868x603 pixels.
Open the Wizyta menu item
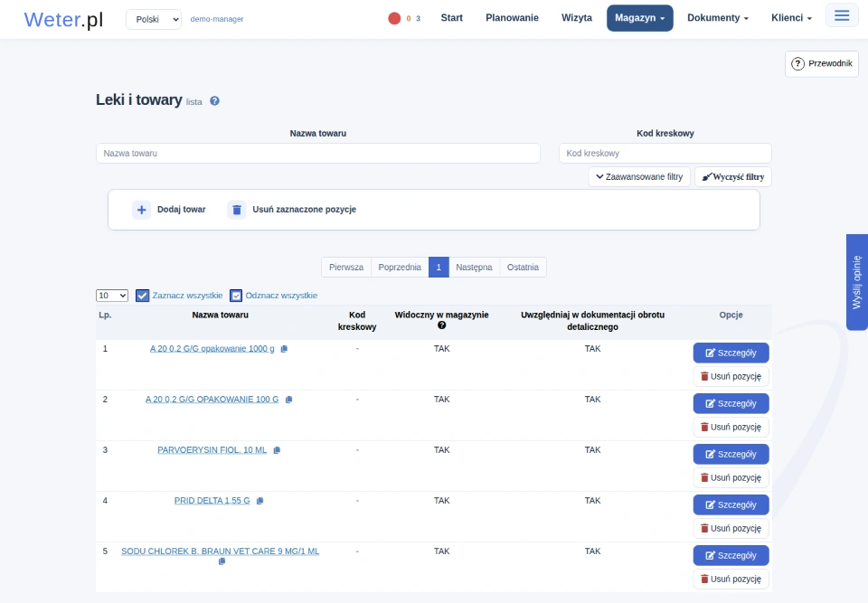[577, 18]
